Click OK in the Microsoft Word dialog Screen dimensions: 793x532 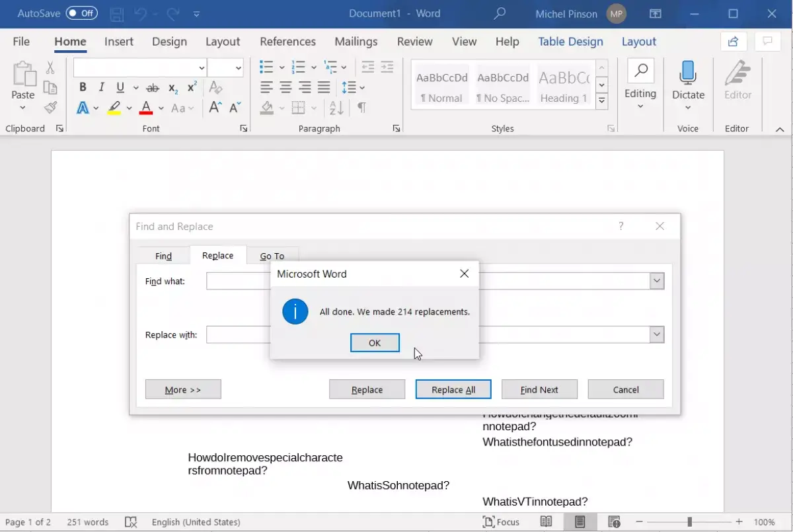click(375, 343)
